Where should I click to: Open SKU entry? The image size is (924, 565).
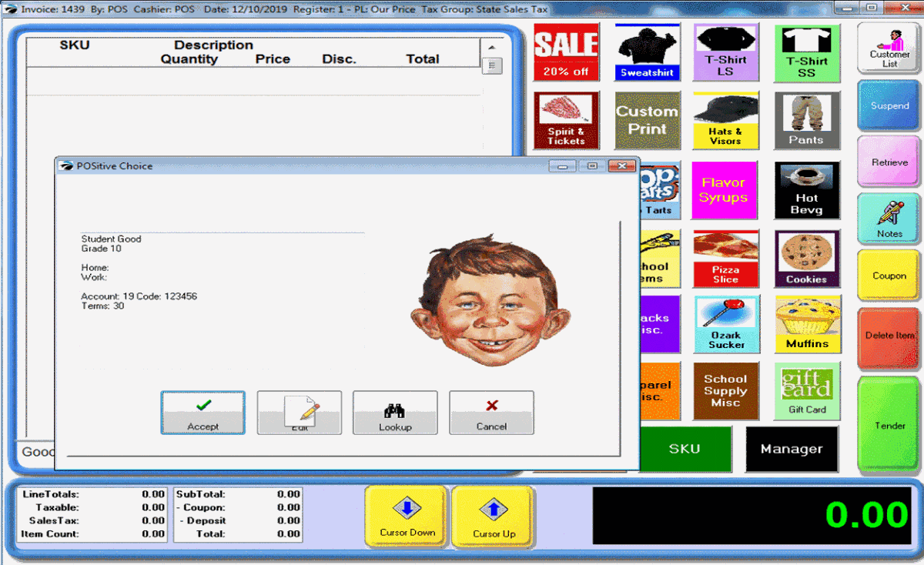point(685,449)
